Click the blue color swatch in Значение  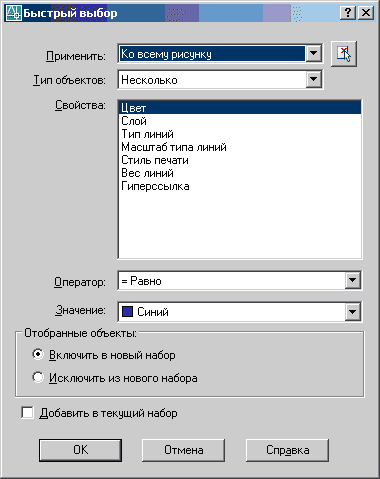(127, 312)
